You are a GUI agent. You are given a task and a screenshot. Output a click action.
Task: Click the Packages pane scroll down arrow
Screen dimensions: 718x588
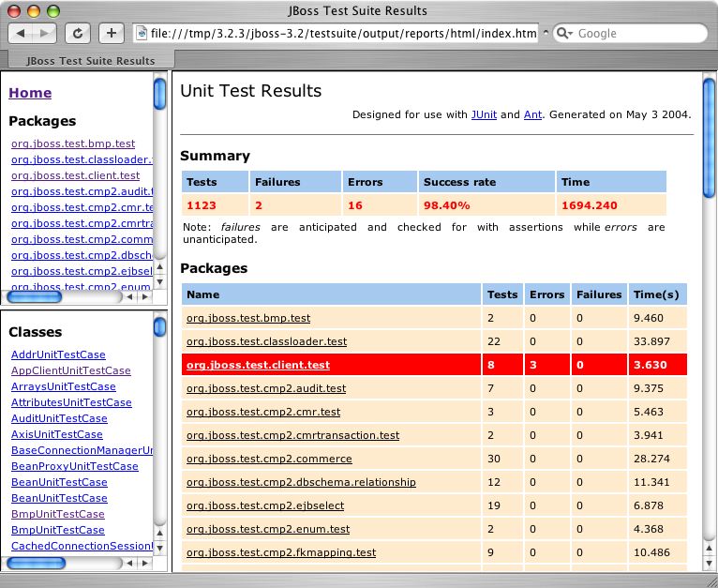click(x=159, y=281)
